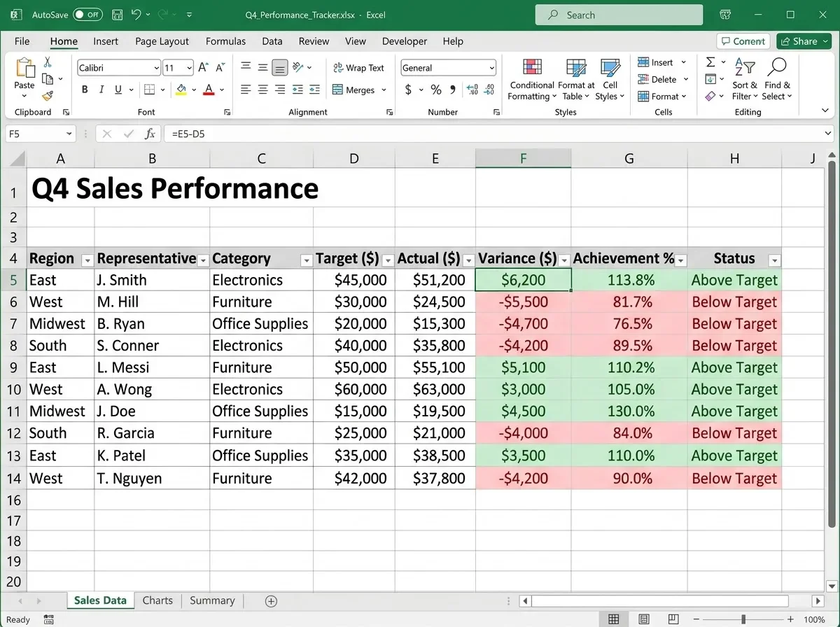
Task: Click the Insert Function fx icon
Action: tap(150, 134)
